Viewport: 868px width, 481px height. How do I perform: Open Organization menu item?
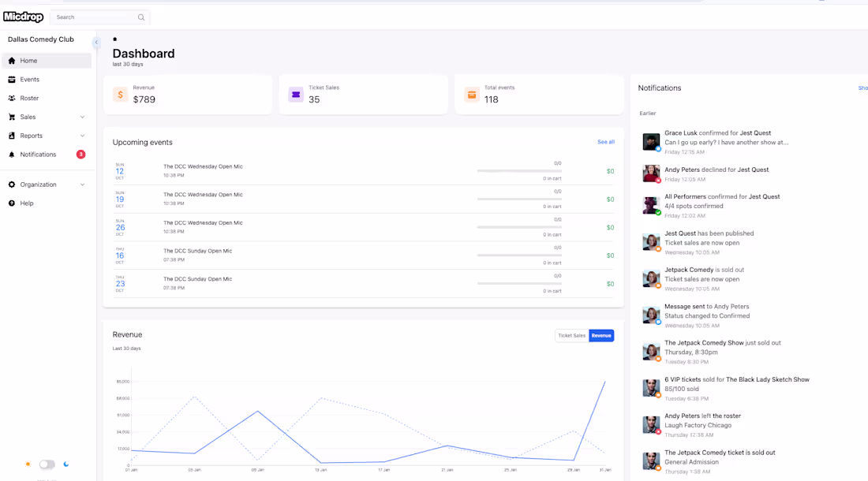[x=47, y=185]
